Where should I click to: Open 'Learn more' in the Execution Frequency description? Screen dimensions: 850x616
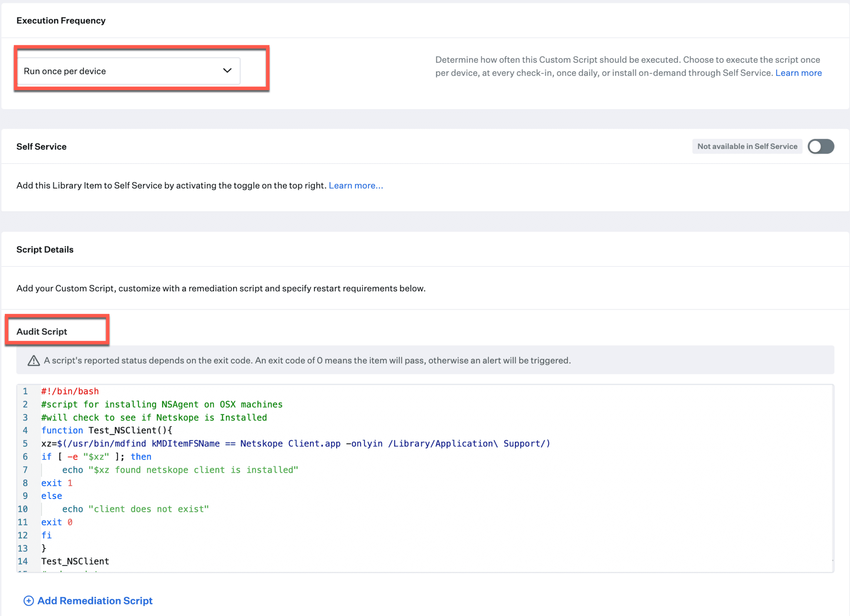(798, 73)
